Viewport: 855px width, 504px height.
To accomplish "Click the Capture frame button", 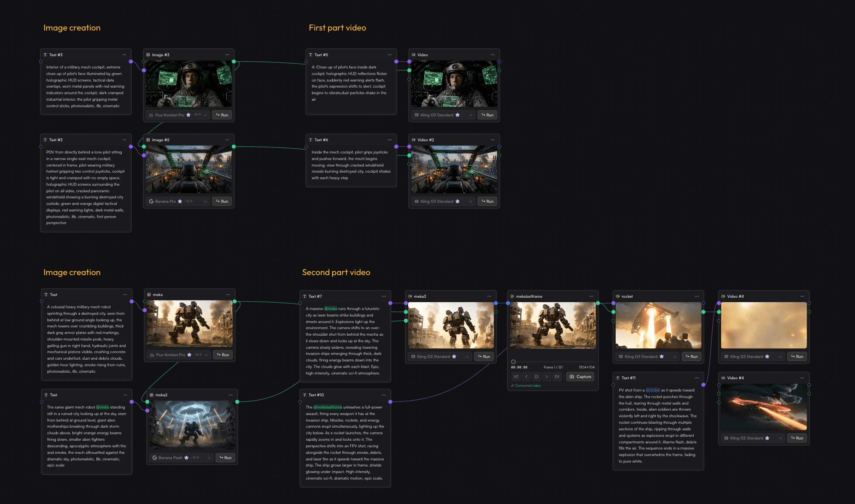I will click(x=580, y=377).
